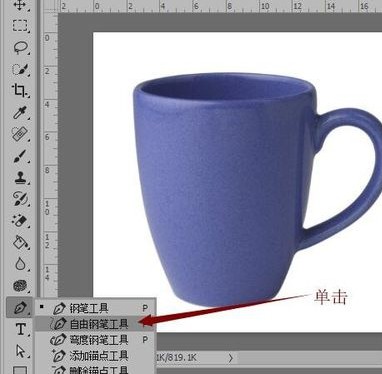
Task: Expand the status bar arrow menu
Action: [x=230, y=358]
